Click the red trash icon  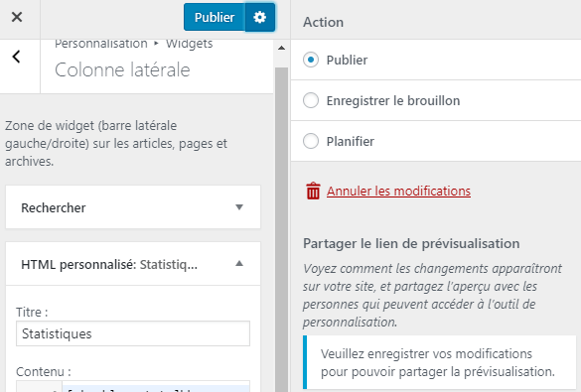(x=313, y=191)
